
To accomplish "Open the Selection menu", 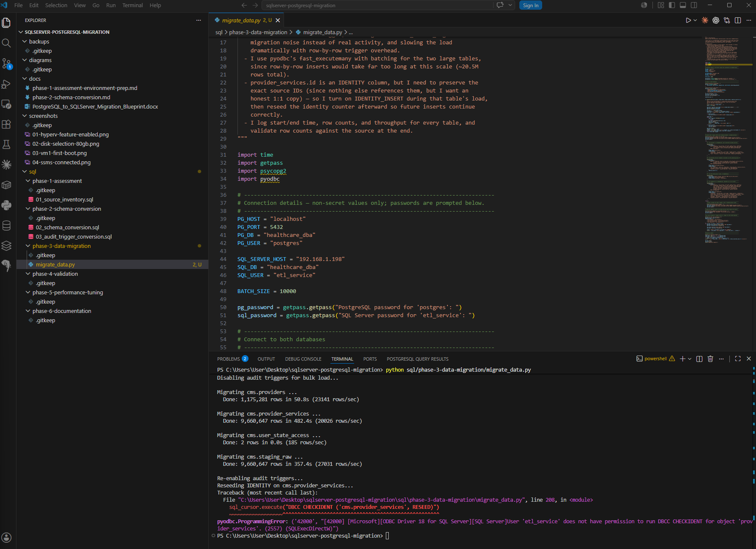I will [56, 5].
